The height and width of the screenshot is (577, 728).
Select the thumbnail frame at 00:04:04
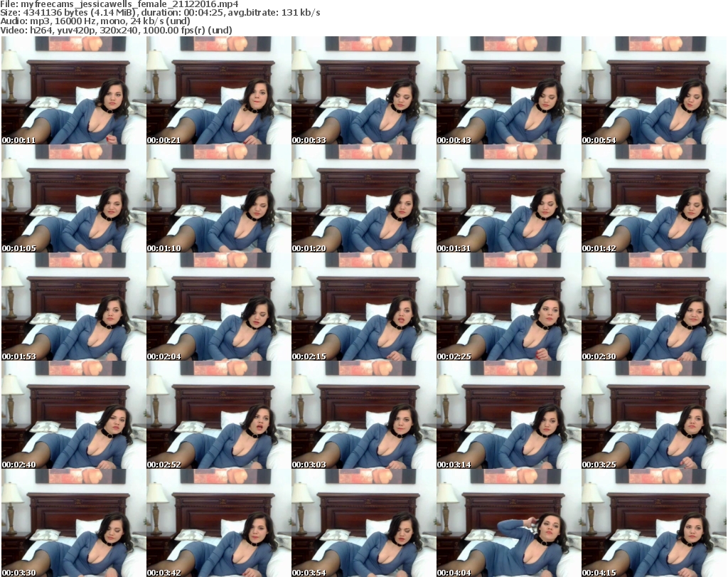(x=509, y=523)
